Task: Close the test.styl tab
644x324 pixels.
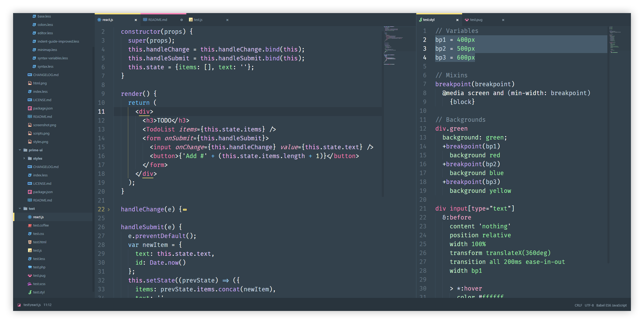Action: pyautogui.click(x=457, y=20)
